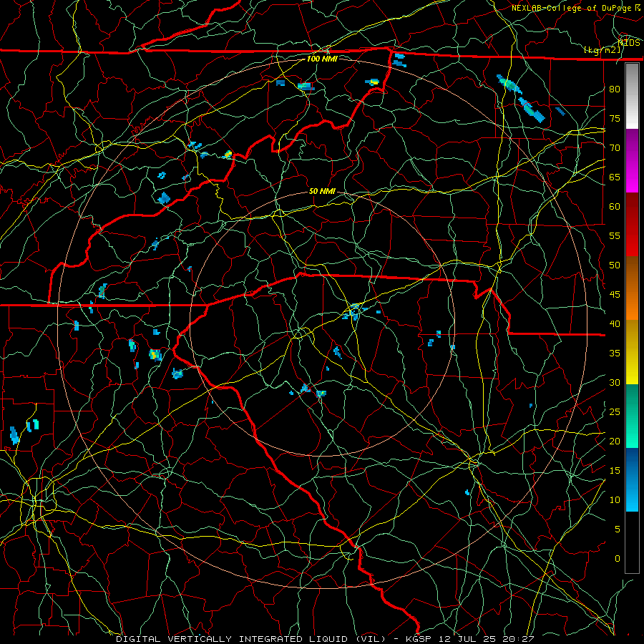Click the scale value "60"

coord(615,207)
